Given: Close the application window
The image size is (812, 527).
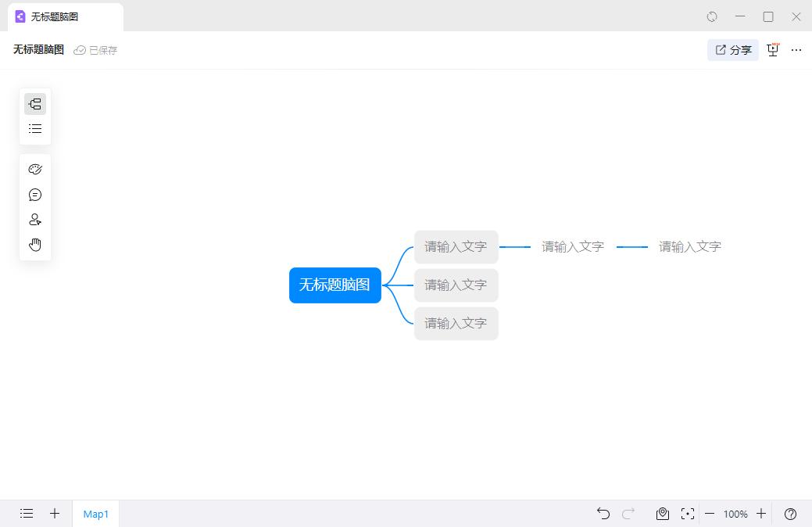Looking at the screenshot, I should click(796, 16).
